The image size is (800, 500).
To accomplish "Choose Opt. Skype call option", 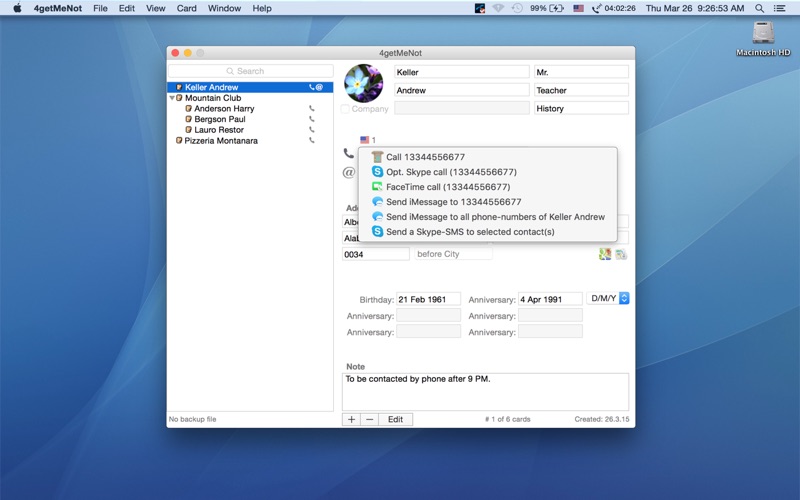I will click(488, 172).
